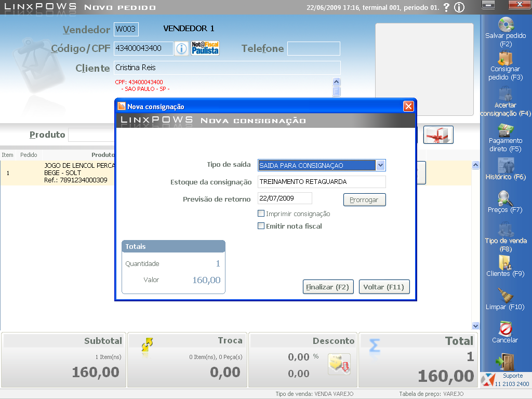Screen dimensions: 532x399
Task: Expand Tipo de saída dropdown arrow
Action: point(380,165)
